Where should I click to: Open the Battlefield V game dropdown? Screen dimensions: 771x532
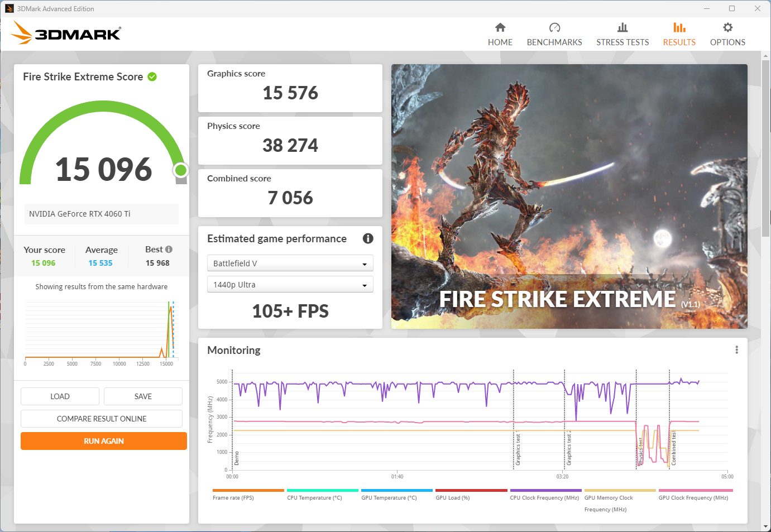point(290,263)
